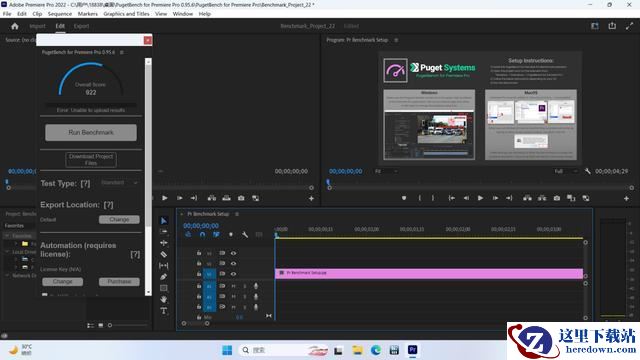Toggle V2 track output eye
This screenshot has width=640, height=360.
pyautogui.click(x=233, y=263)
